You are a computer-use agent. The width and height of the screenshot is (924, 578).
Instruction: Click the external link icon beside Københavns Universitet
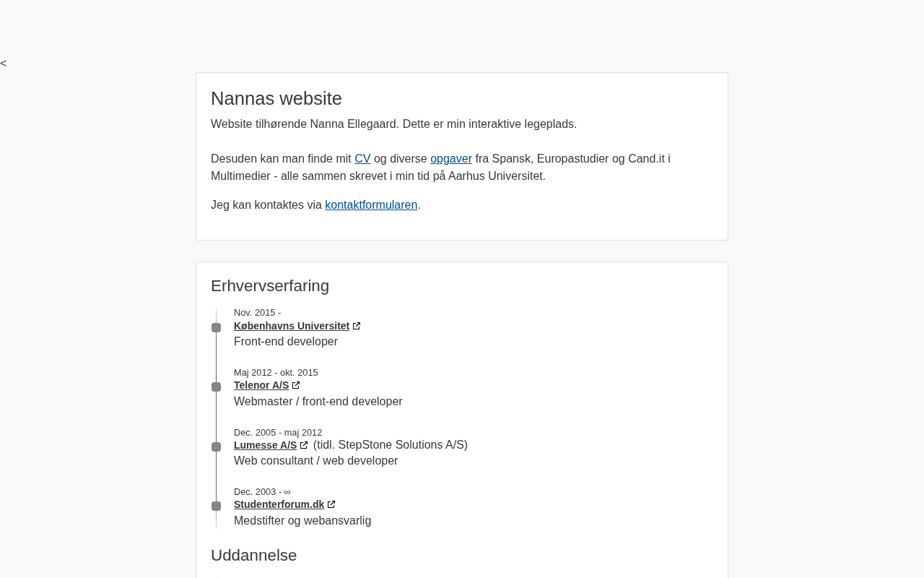[357, 327]
